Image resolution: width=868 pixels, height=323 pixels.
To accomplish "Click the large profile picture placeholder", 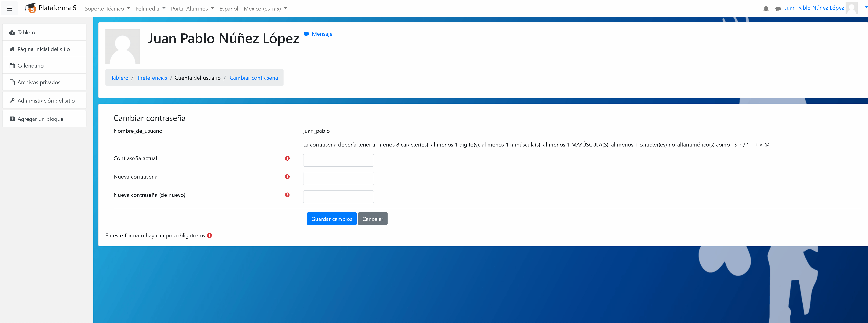I will point(122,46).
